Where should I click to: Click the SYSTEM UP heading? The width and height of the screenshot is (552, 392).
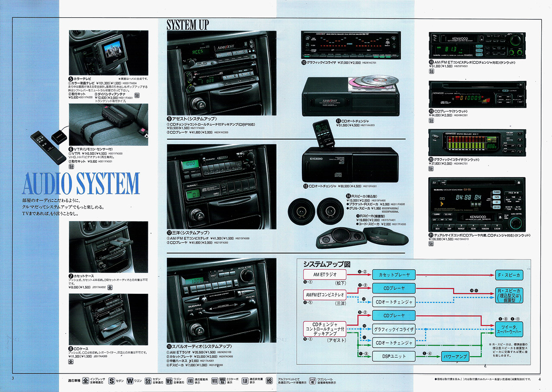(x=188, y=25)
